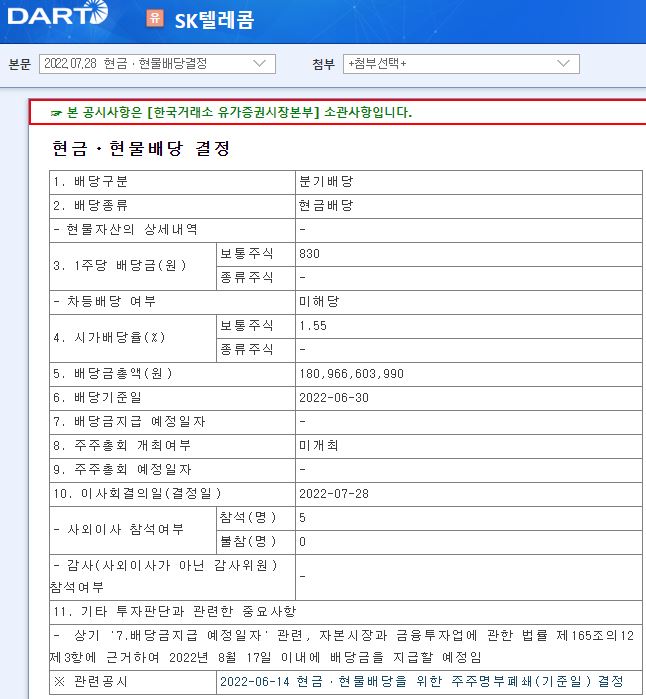Click the SK텔레콤 company name

[214, 20]
